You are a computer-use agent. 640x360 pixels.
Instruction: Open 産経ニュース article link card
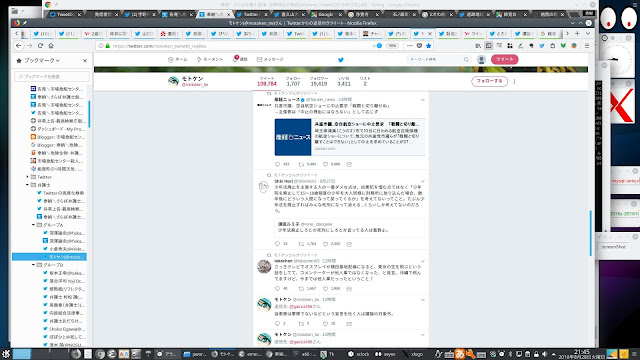(350, 137)
